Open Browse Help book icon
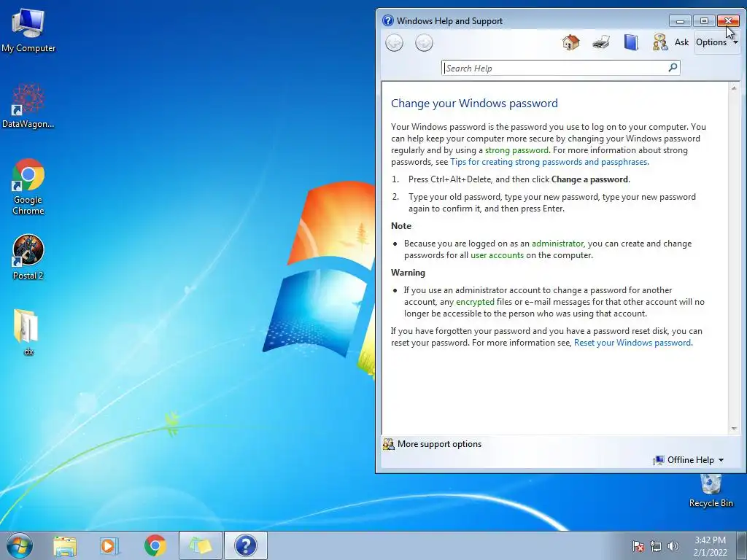747x560 pixels. (x=631, y=42)
